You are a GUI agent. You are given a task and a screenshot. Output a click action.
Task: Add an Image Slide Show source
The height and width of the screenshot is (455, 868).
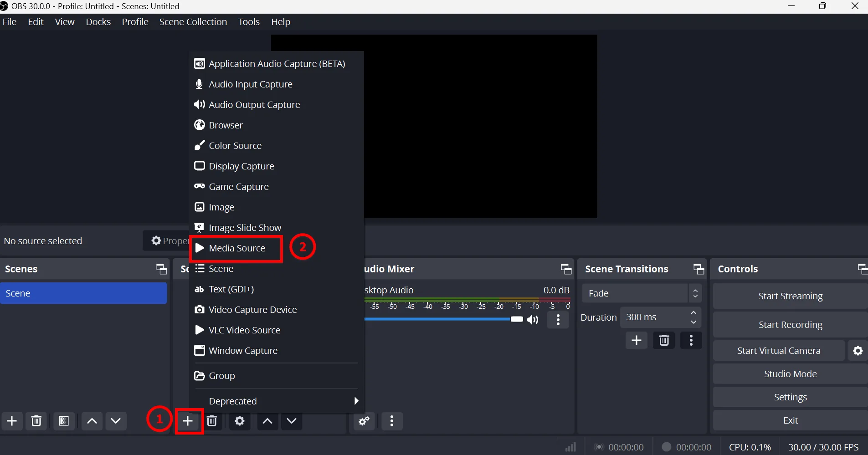coord(277,228)
